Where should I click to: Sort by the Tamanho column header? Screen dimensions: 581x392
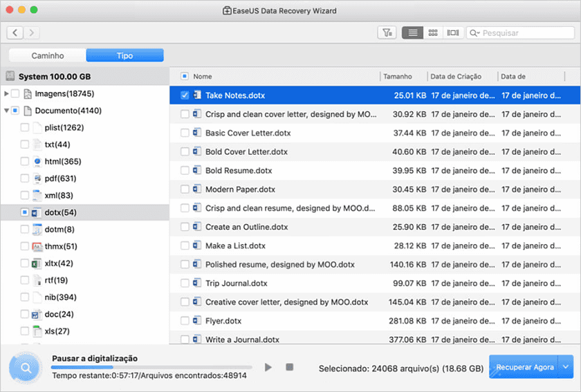tap(398, 76)
